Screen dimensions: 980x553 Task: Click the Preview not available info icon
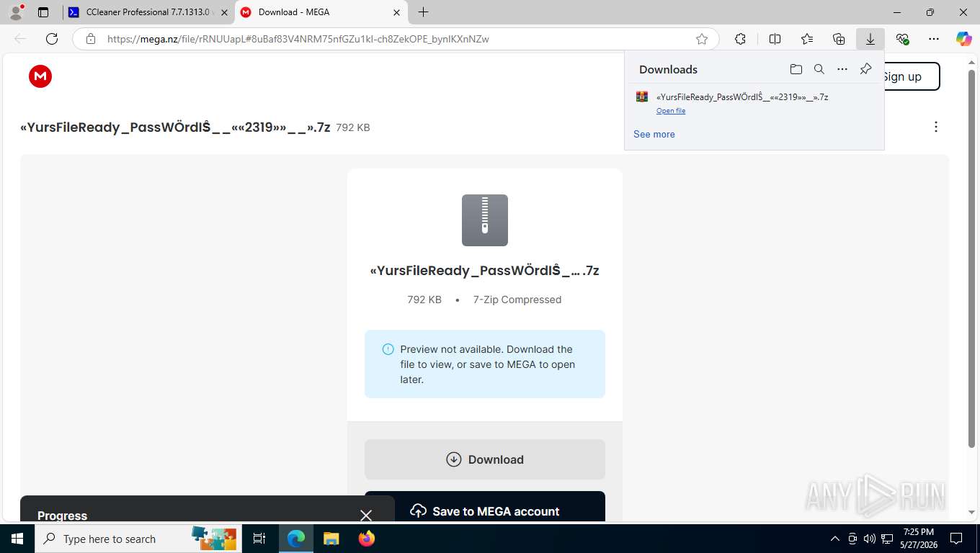388,349
